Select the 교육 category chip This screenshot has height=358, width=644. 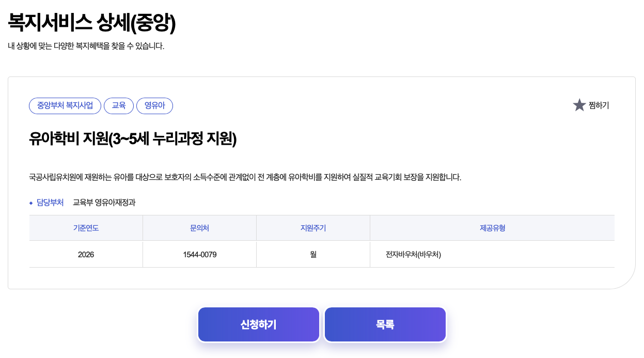[x=119, y=106]
